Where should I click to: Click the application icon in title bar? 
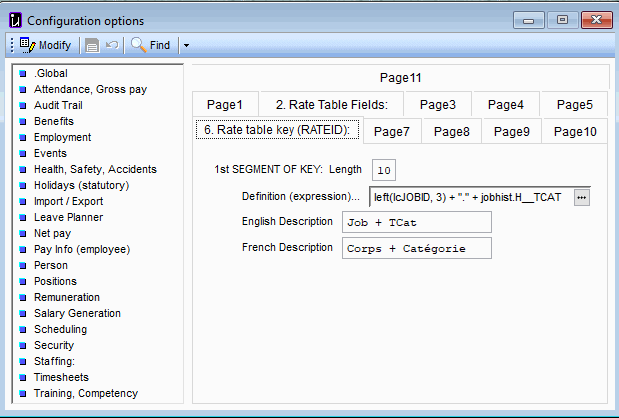(13, 20)
